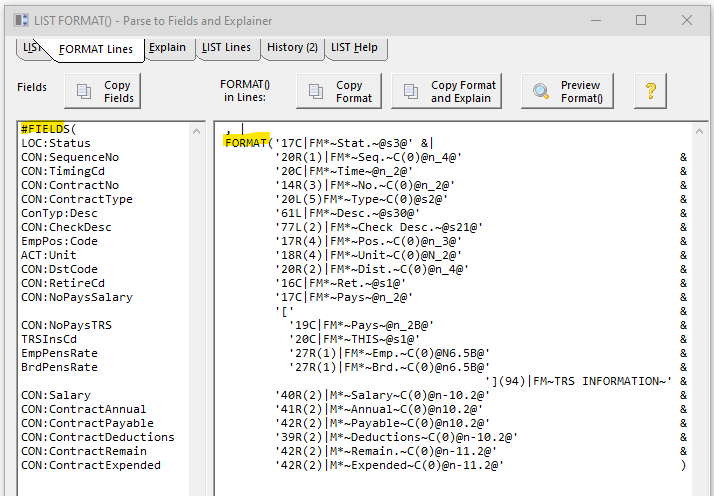Click the fields list scroll-up arrow
The width and height of the screenshot is (714, 496).
[x=197, y=132]
